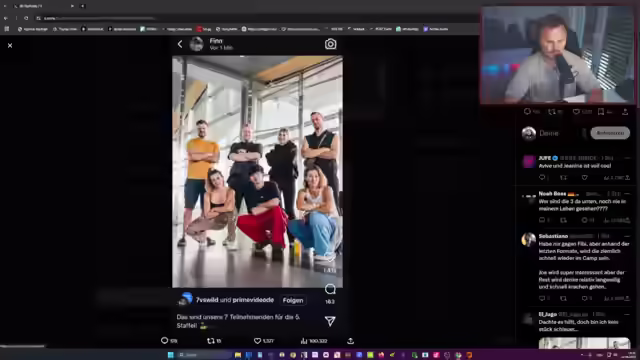Like the post with the heart icon
Viewport: 640px width, 360px height.
[x=257, y=340]
